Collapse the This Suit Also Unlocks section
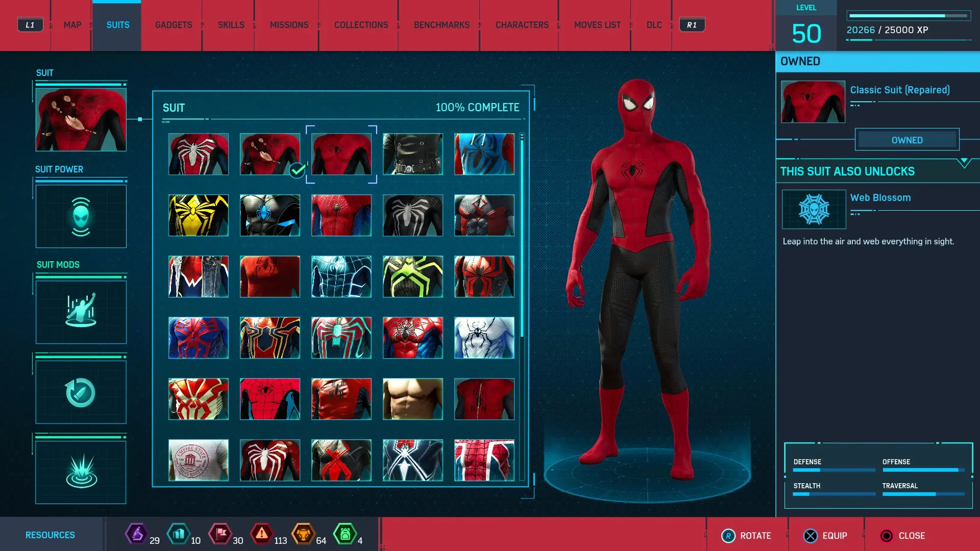The width and height of the screenshot is (980, 551). tap(964, 163)
